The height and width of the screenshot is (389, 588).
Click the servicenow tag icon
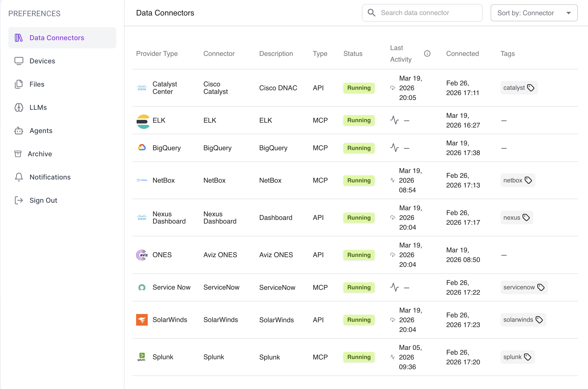(x=541, y=287)
